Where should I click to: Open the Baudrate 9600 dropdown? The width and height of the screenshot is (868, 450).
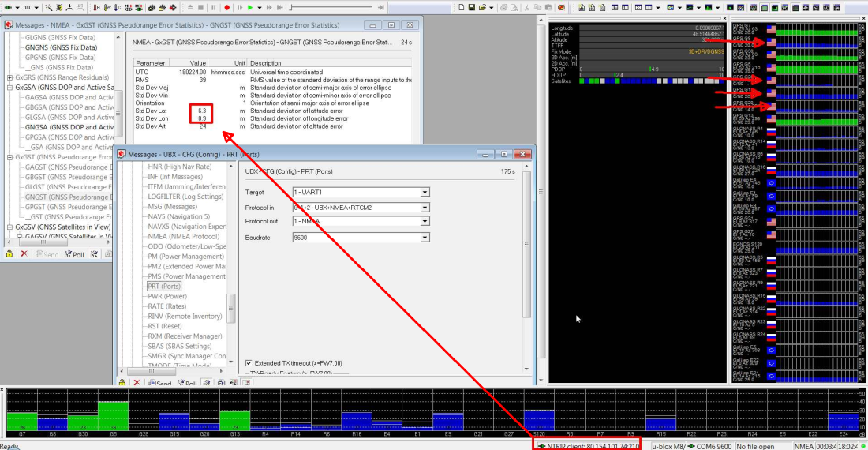point(425,238)
